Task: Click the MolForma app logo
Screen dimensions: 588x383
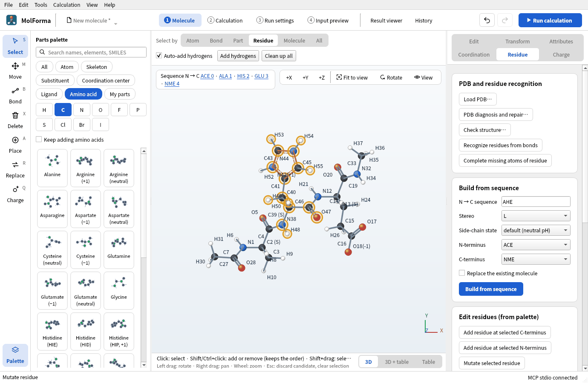Action: click(x=12, y=20)
